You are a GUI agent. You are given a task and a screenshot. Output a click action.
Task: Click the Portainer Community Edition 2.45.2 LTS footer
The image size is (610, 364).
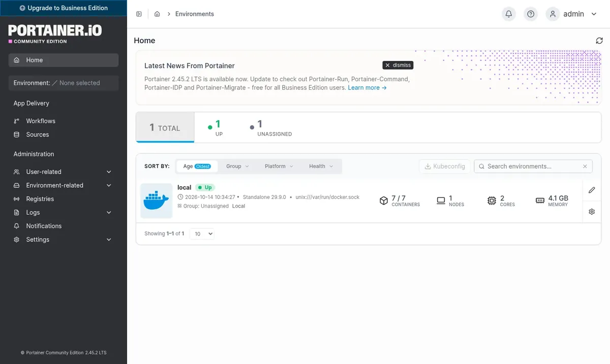pos(64,352)
